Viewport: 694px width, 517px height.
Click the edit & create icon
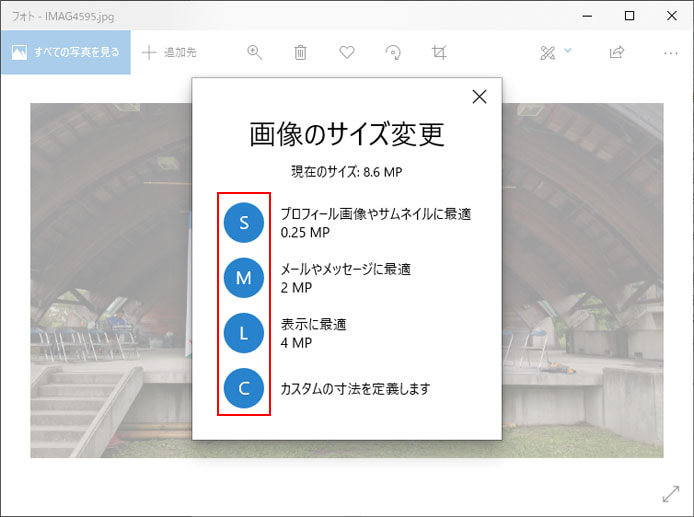click(x=547, y=53)
